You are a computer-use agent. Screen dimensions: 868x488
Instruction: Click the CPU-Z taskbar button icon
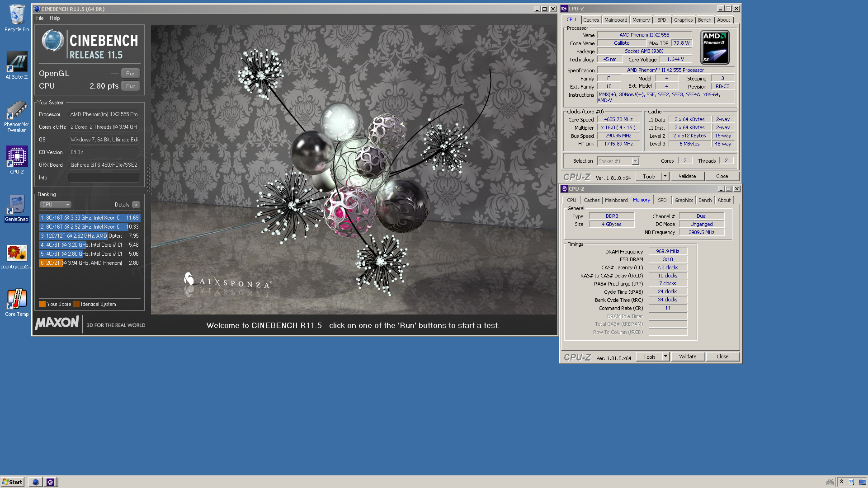click(50, 482)
